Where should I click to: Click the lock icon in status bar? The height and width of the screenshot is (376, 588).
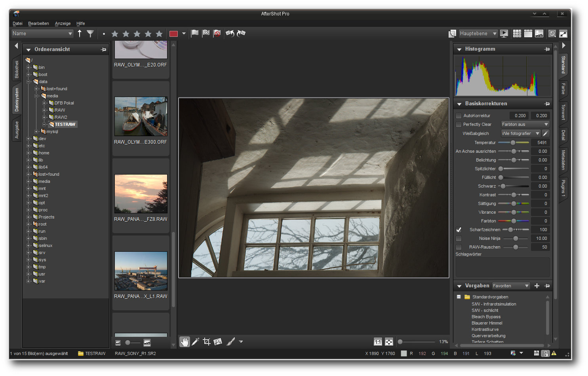545,353
